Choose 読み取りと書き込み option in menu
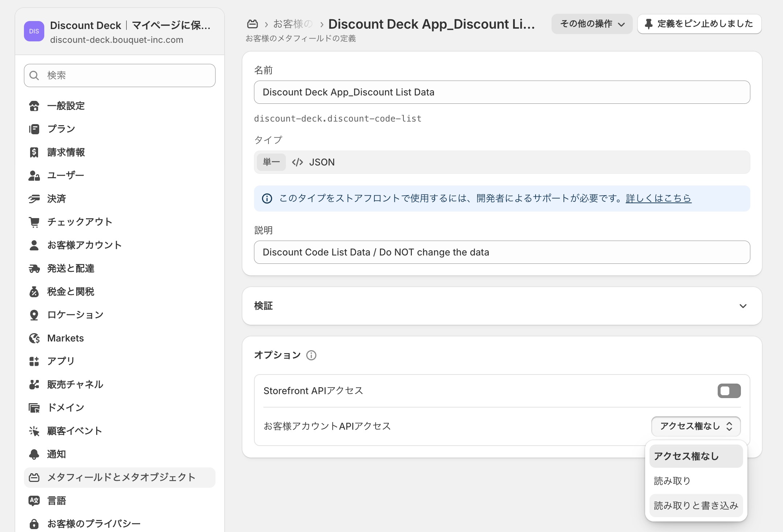The width and height of the screenshot is (783, 532). pyautogui.click(x=696, y=506)
